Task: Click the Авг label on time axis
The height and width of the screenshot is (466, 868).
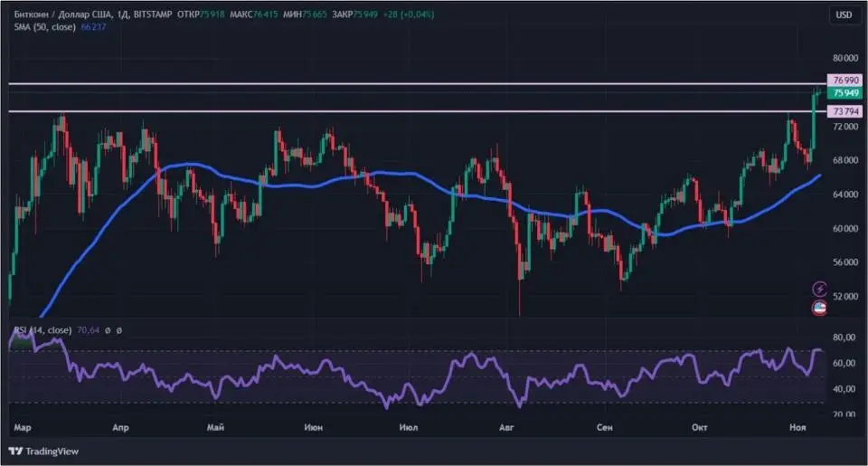Action: [505, 424]
